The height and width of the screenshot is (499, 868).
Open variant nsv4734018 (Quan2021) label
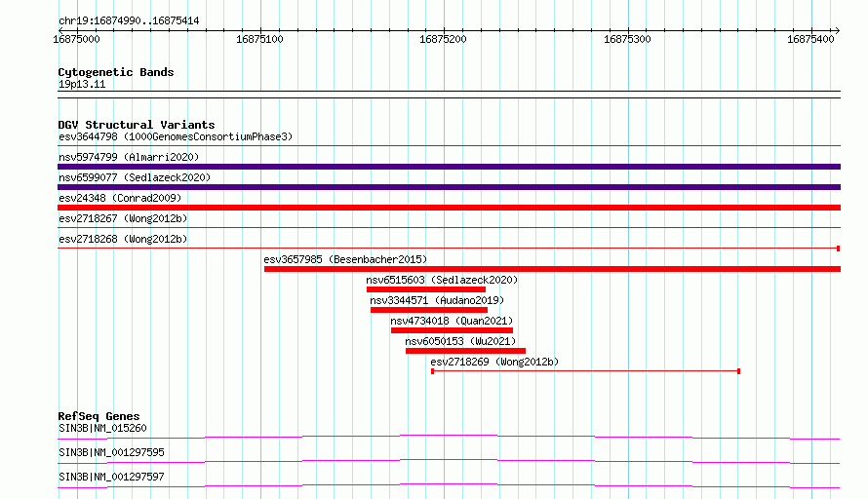(x=452, y=321)
